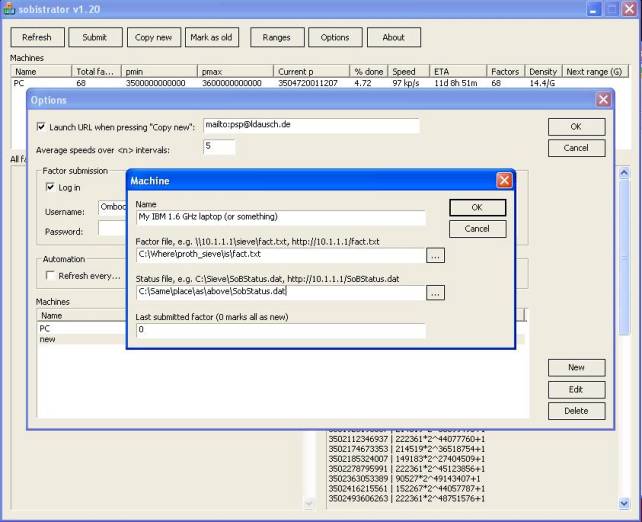642x522 pixels.
Task: Browse for the factor file path
Action: 435,255
